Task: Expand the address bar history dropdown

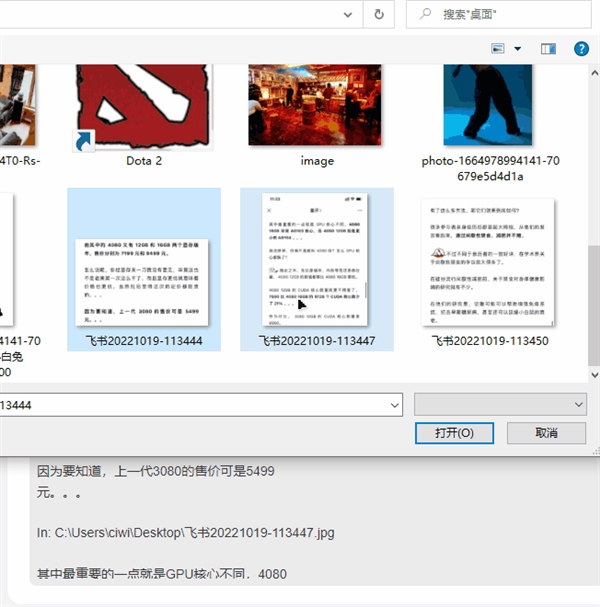Action: click(x=347, y=15)
